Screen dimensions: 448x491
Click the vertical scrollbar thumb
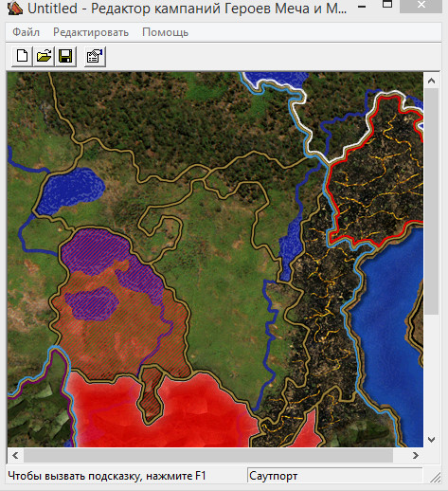tap(431, 202)
